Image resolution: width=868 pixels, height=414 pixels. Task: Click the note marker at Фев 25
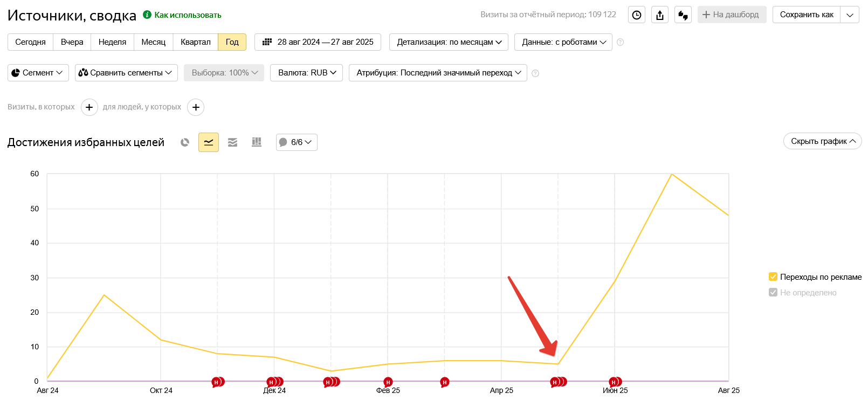[388, 382]
